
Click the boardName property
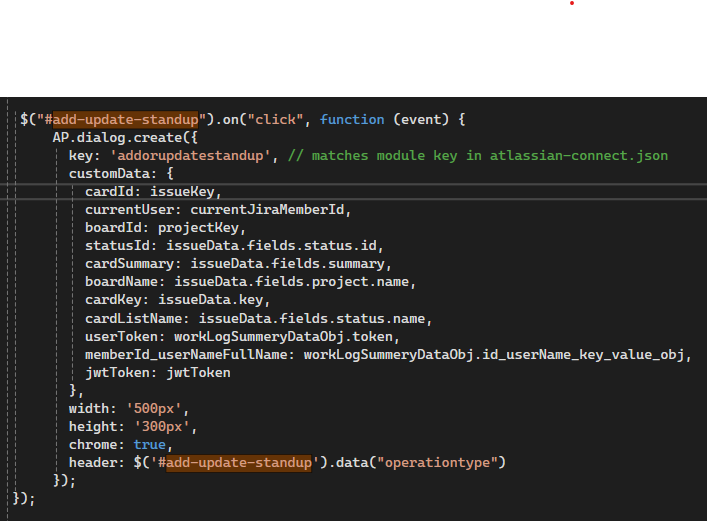click(121, 282)
